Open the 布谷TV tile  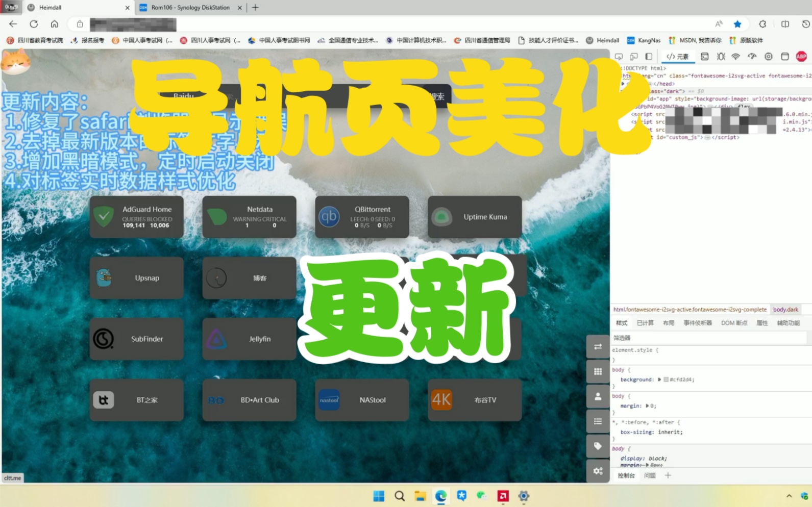475,400
